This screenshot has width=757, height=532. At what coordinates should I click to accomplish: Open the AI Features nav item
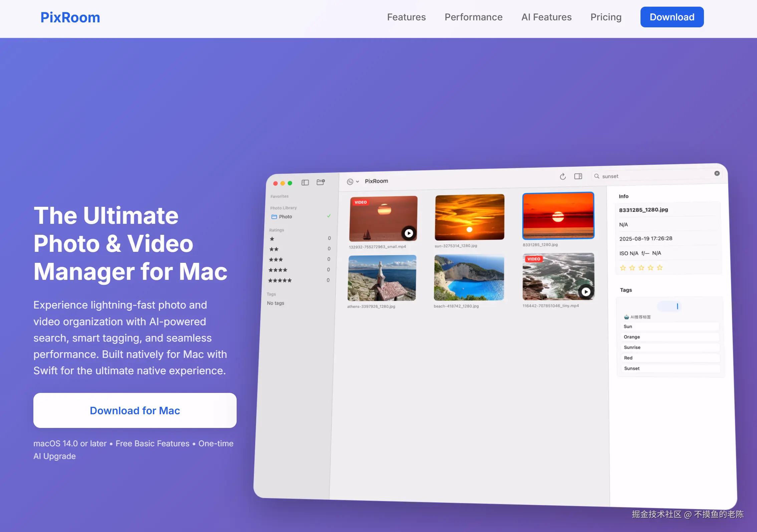pyautogui.click(x=546, y=17)
